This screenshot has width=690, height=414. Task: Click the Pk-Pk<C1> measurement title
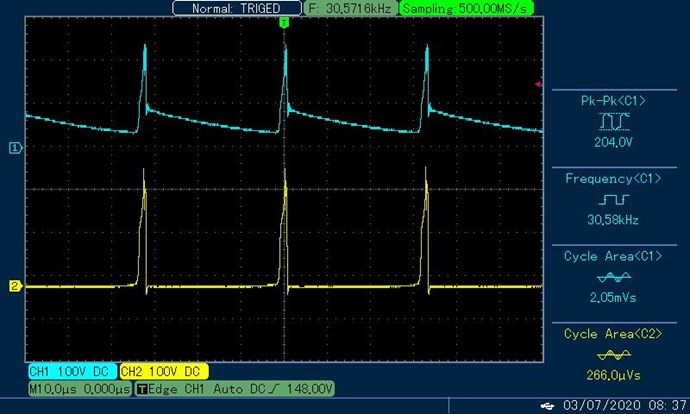coord(613,101)
